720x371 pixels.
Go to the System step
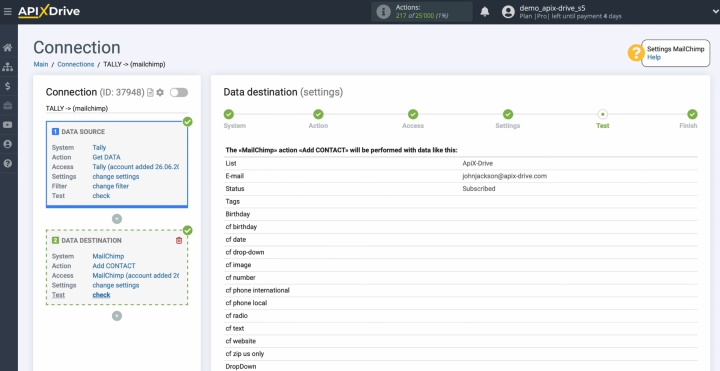pyautogui.click(x=229, y=114)
